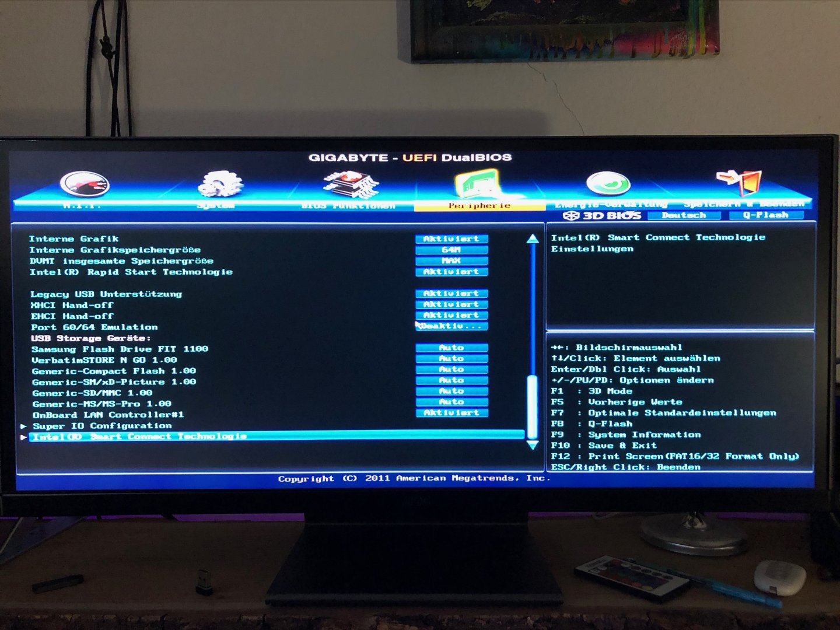Image resolution: width=840 pixels, height=630 pixels.
Task: Click the 'USB Storage Geräte:' heading
Action: tap(91, 338)
